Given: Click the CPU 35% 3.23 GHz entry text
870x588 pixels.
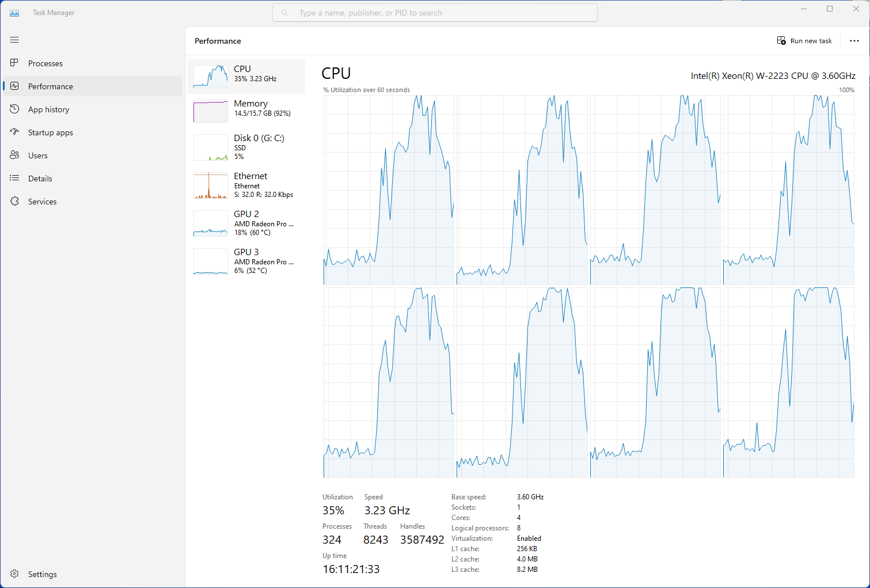Looking at the screenshot, I should tap(255, 74).
